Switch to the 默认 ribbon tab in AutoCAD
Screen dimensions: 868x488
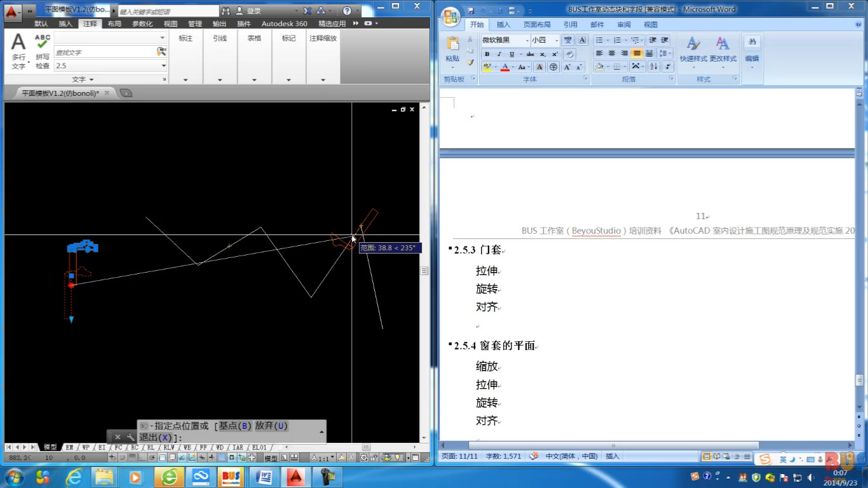pyautogui.click(x=41, y=24)
